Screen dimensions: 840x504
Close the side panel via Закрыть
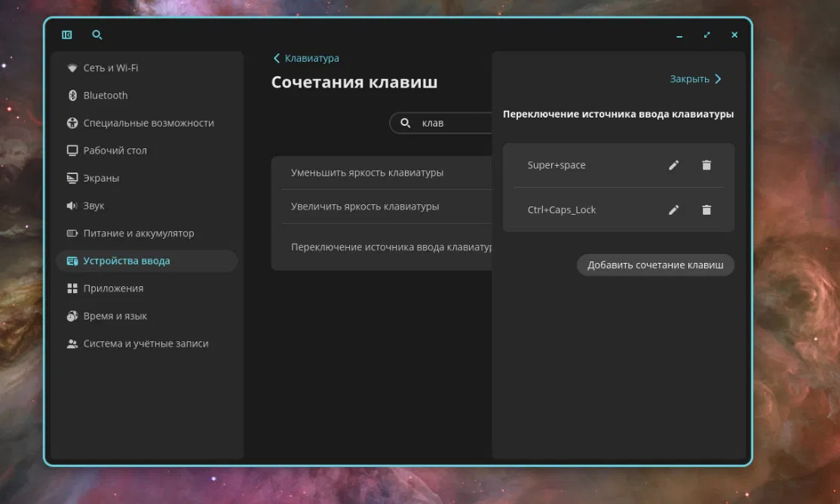pos(695,79)
